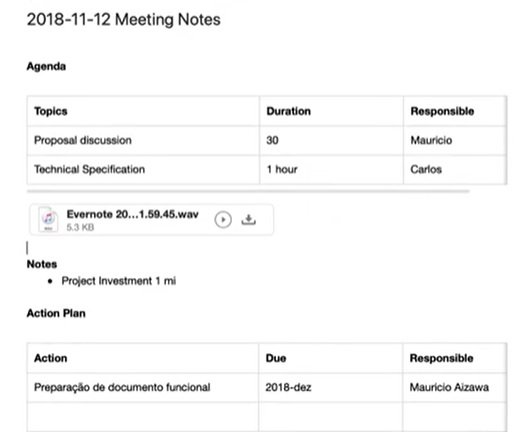Select the Proposal discussion table cell
530x432 pixels.
click(143, 141)
